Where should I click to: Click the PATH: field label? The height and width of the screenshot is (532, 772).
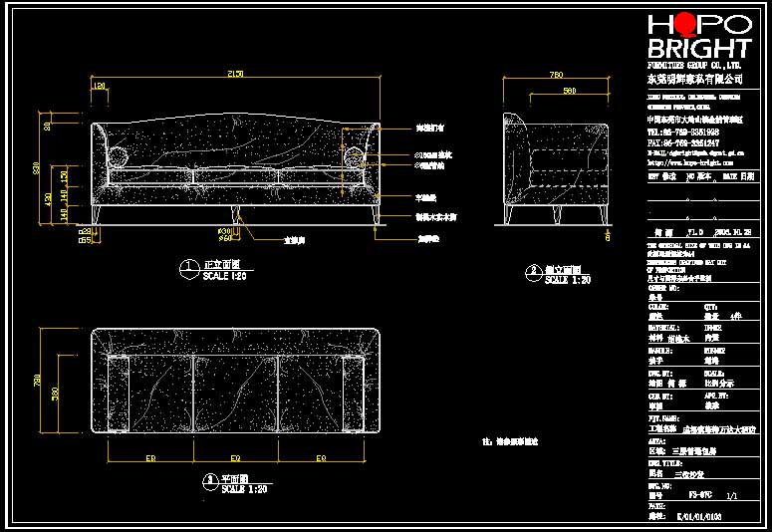click(656, 506)
